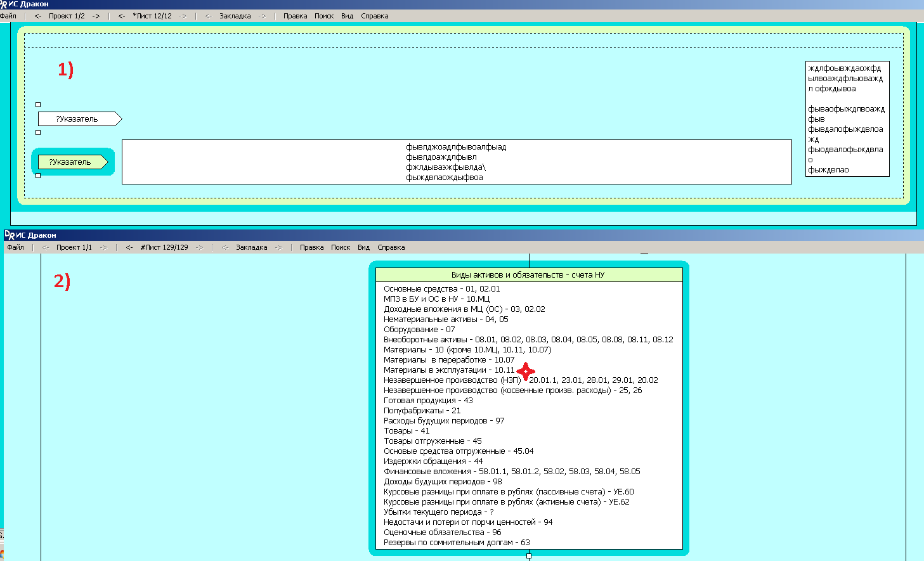Click the DR app icon in the top title bar
This screenshot has height=561, width=924.
(3, 4)
